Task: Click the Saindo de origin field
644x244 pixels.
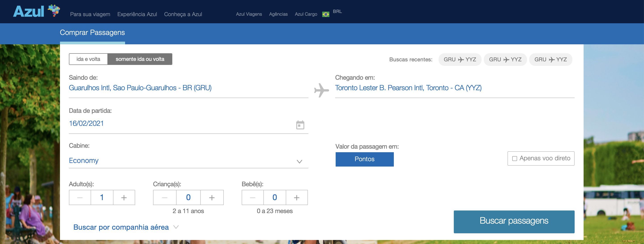Action: tap(188, 88)
